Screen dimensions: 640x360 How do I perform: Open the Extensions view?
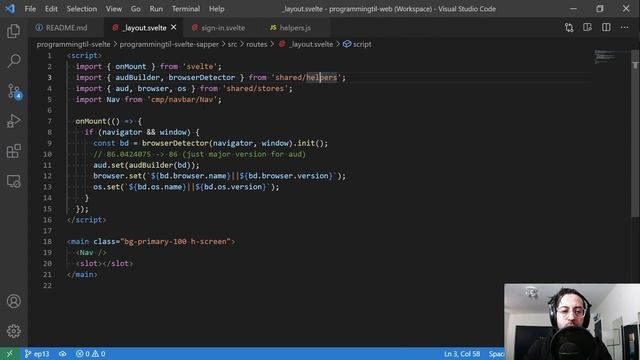click(x=13, y=151)
